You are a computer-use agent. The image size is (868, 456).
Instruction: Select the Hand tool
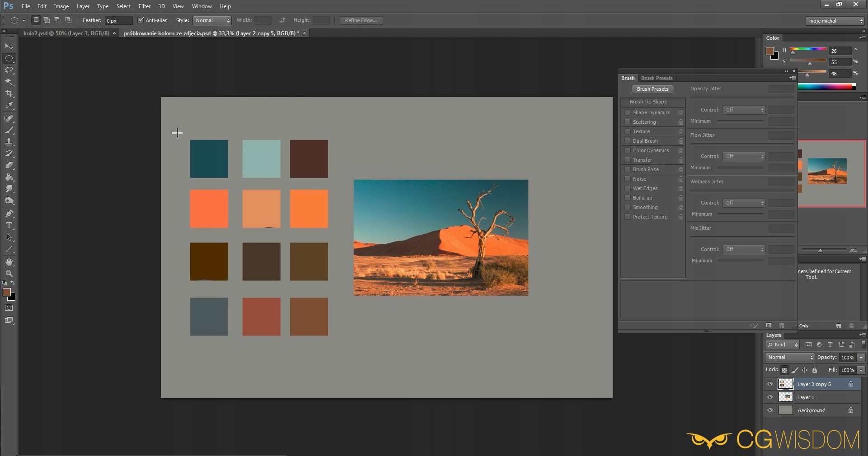(9, 262)
